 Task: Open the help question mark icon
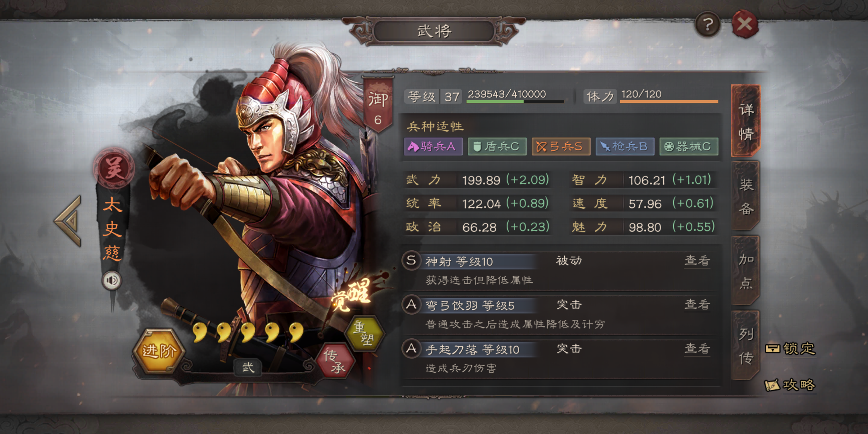coord(707,25)
